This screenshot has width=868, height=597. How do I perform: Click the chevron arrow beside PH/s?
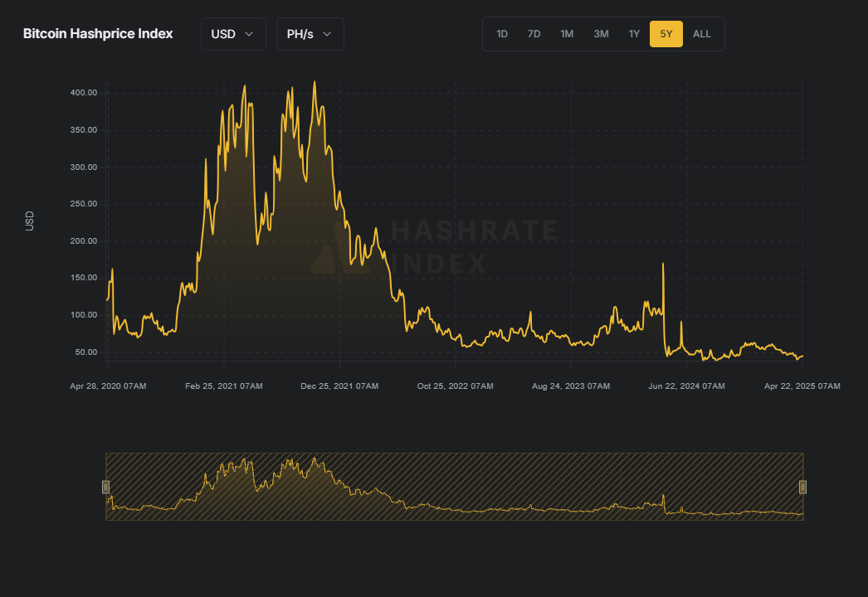[327, 34]
